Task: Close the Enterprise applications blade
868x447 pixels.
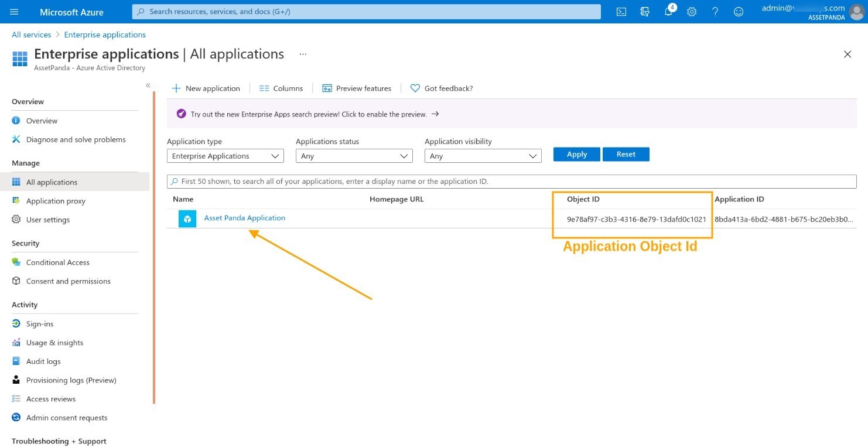Action: click(x=847, y=54)
